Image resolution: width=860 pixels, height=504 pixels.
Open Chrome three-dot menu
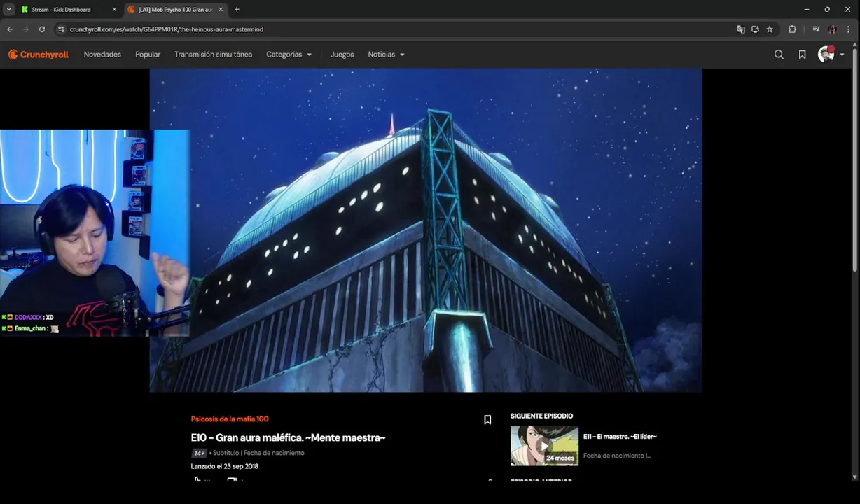(x=849, y=29)
